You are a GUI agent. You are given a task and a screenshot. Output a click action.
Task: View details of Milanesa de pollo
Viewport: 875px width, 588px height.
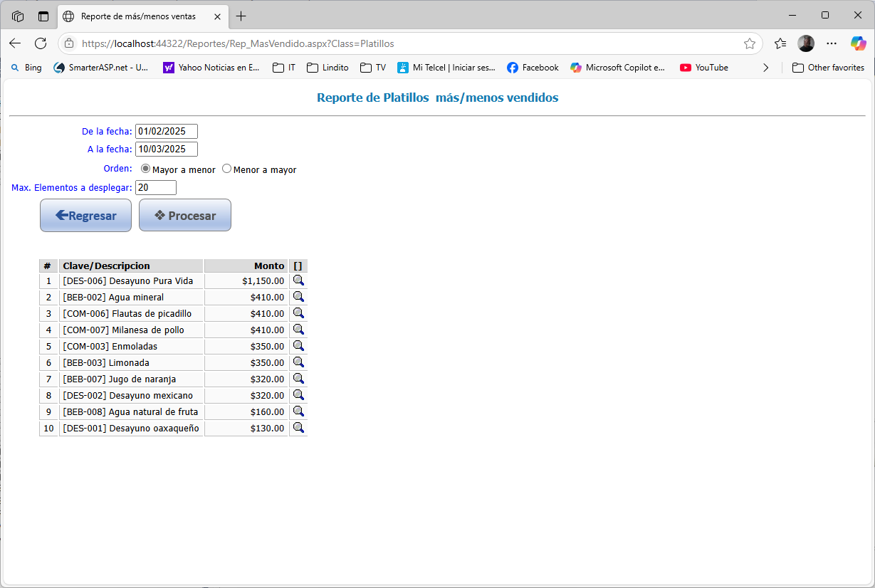298,330
